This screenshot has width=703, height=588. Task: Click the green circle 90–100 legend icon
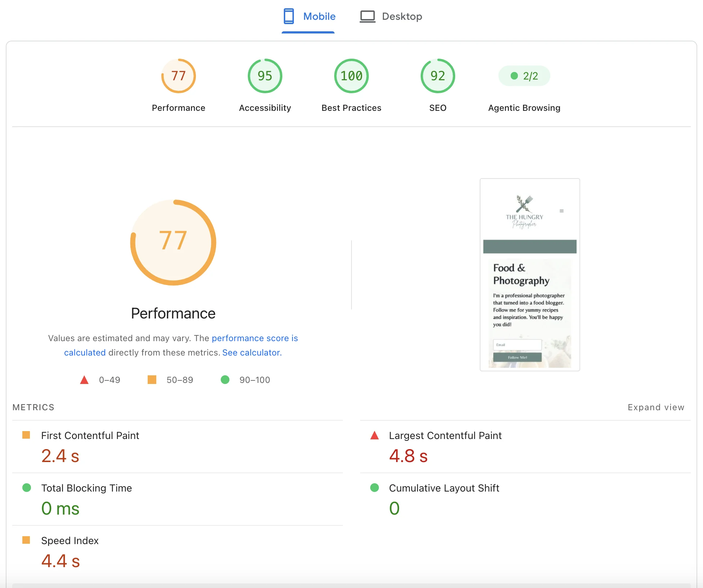pyautogui.click(x=225, y=380)
